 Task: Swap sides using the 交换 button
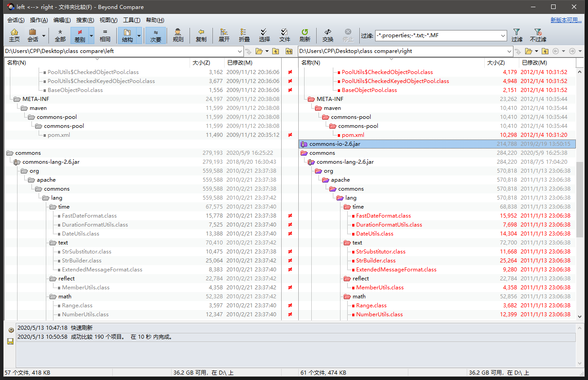[x=328, y=35]
